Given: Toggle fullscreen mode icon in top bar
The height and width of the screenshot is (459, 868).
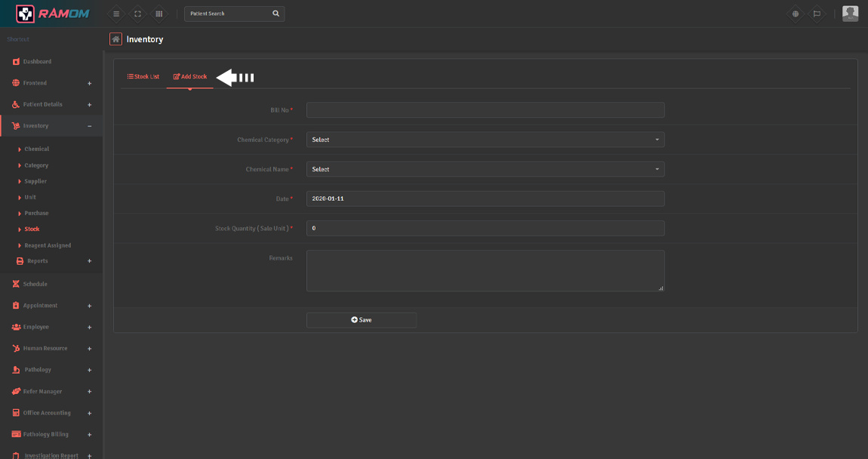Looking at the screenshot, I should pos(137,14).
